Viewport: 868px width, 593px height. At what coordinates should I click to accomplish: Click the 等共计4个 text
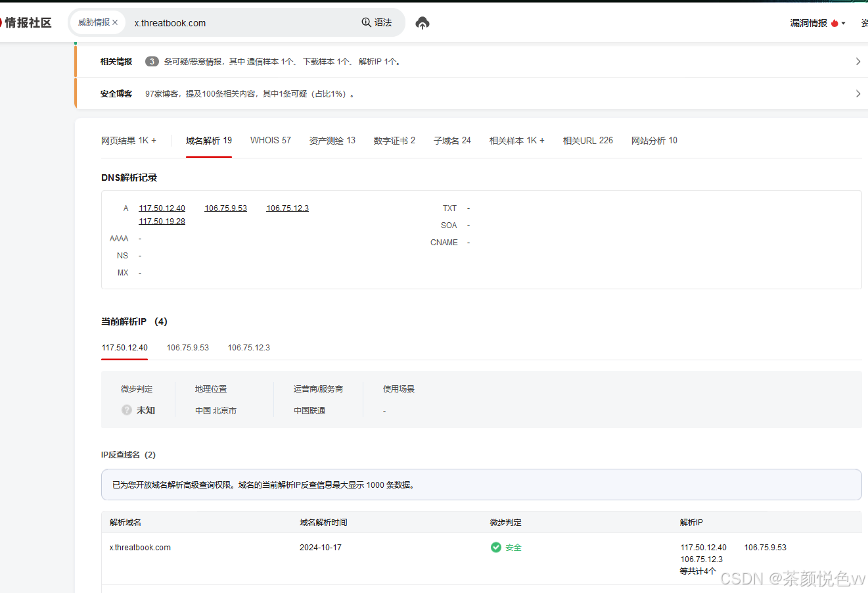pyautogui.click(x=698, y=571)
